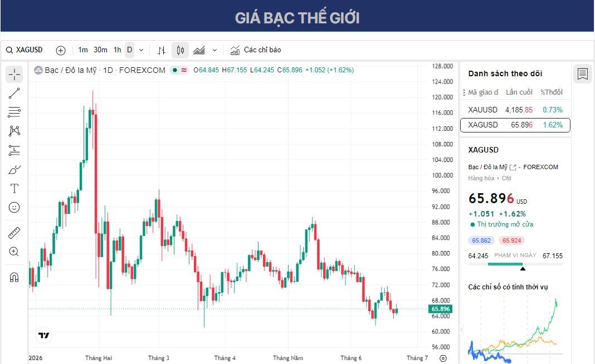The width and height of the screenshot is (595, 364).
Task: Select the long position forecasting tool
Action: pyautogui.click(x=14, y=150)
